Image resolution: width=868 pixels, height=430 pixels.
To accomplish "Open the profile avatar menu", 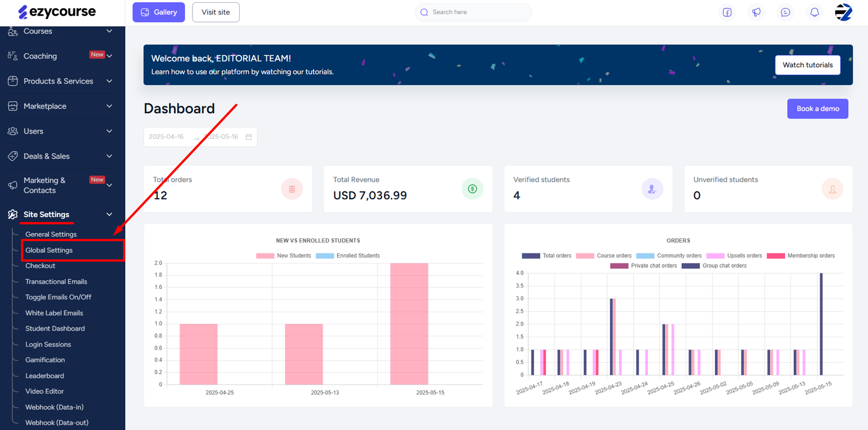I will point(843,12).
